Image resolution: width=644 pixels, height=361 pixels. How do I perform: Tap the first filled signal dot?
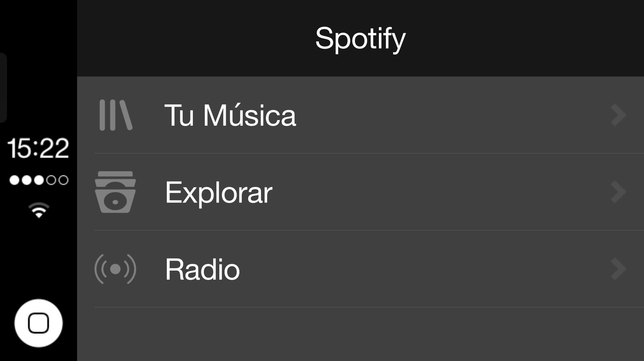14,180
